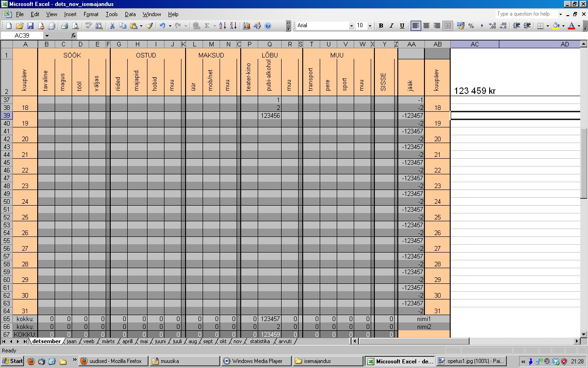Click the Type a question for help box

(526, 14)
